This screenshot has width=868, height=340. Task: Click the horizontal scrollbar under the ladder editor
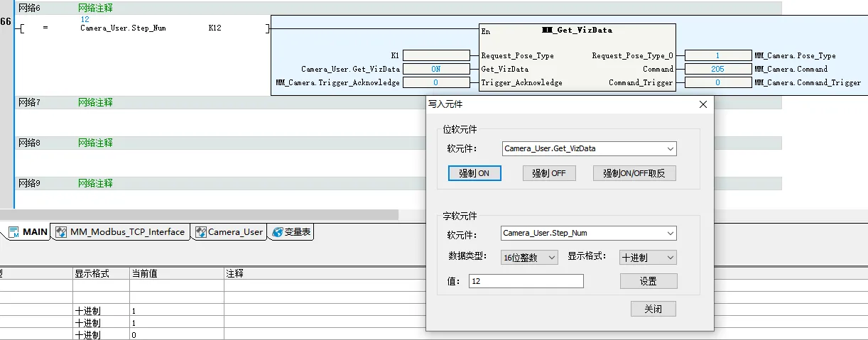[x=199, y=214]
